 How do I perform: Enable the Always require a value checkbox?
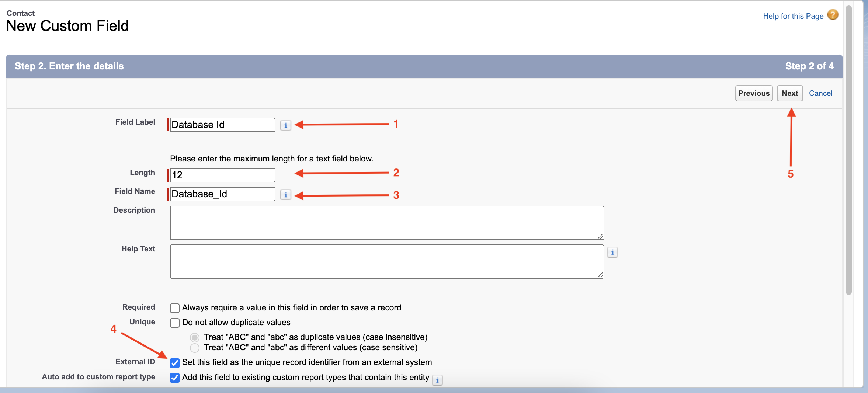[x=174, y=308]
